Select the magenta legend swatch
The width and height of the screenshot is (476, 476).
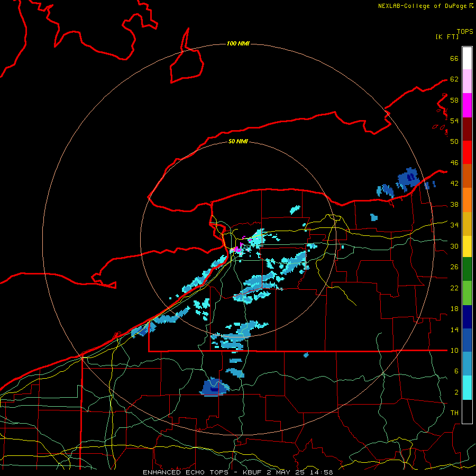pos(467,105)
